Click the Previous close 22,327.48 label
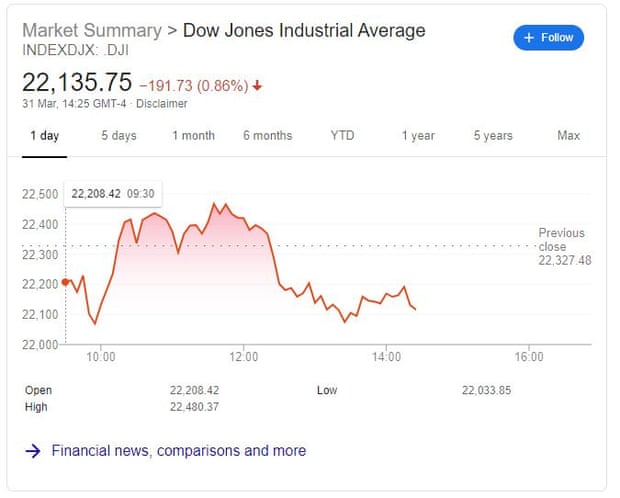 [565, 246]
